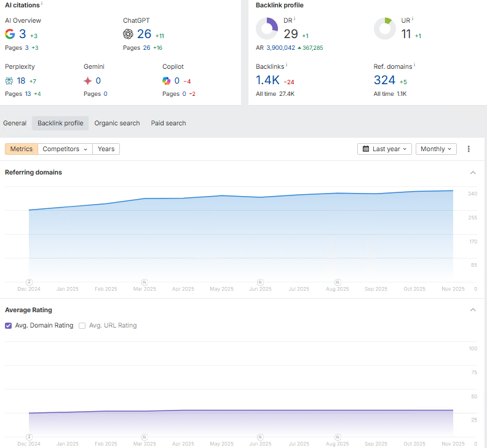Click the UR donut chart icon
The width and height of the screenshot is (487, 448).
385,28
